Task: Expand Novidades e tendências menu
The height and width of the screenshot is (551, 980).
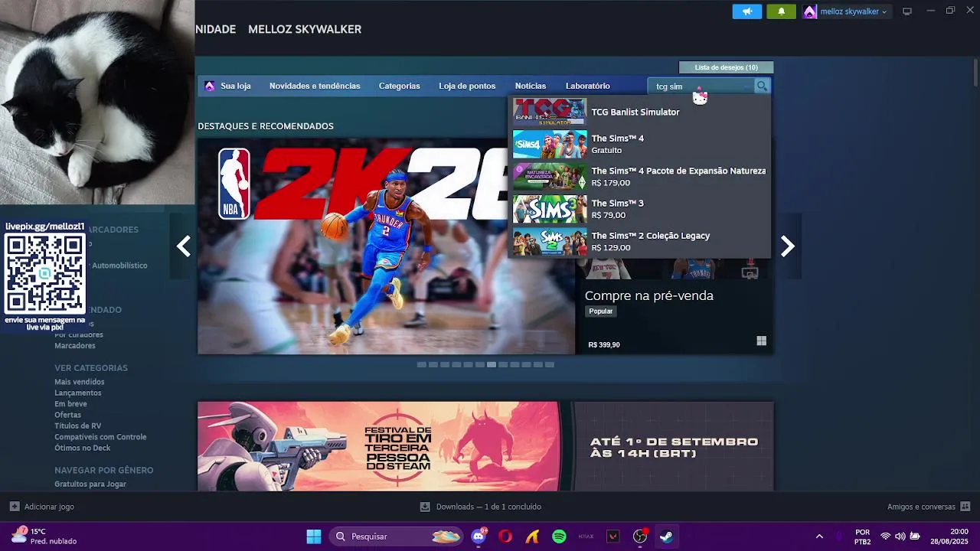Action: pyautogui.click(x=315, y=86)
